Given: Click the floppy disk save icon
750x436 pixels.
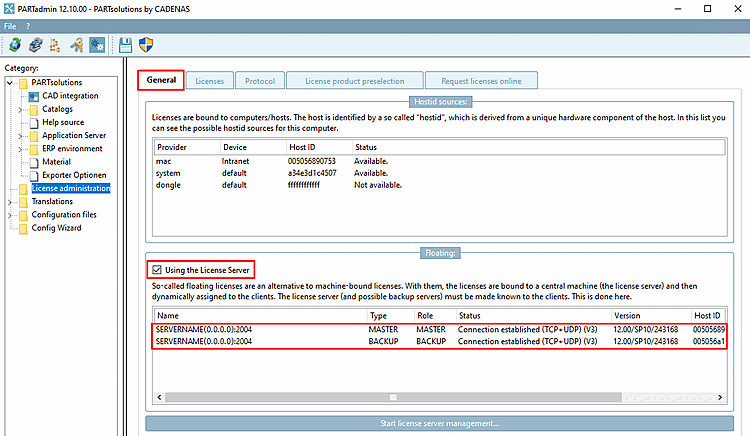Looking at the screenshot, I should pos(125,45).
